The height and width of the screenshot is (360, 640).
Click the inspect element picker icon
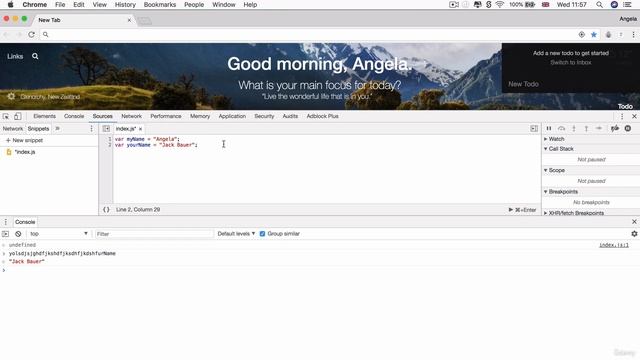6,116
